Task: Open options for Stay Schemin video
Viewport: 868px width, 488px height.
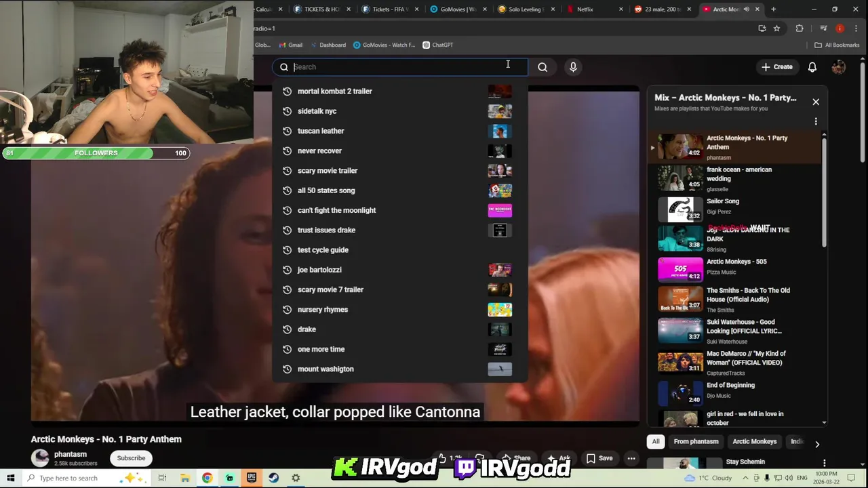Action: [x=825, y=463]
